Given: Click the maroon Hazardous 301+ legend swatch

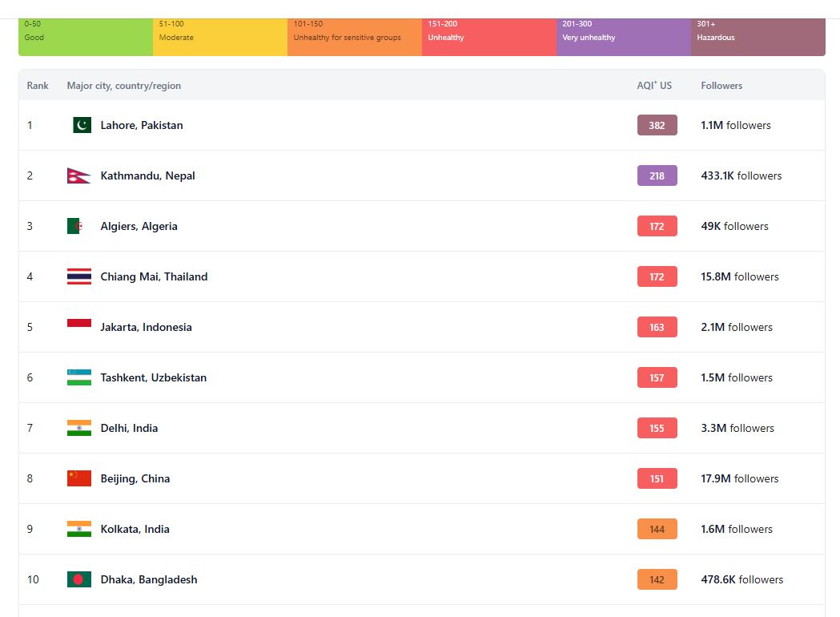Looking at the screenshot, I should pyautogui.click(x=758, y=37).
